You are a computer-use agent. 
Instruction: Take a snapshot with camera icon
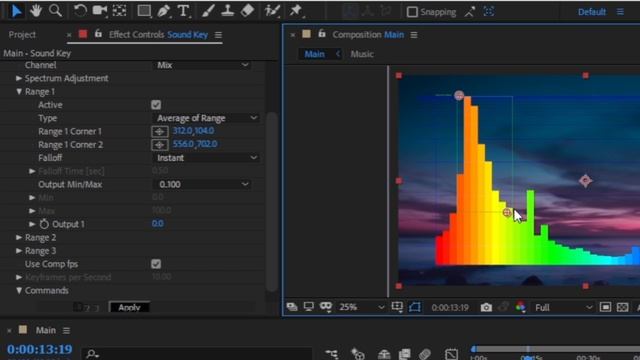486,307
